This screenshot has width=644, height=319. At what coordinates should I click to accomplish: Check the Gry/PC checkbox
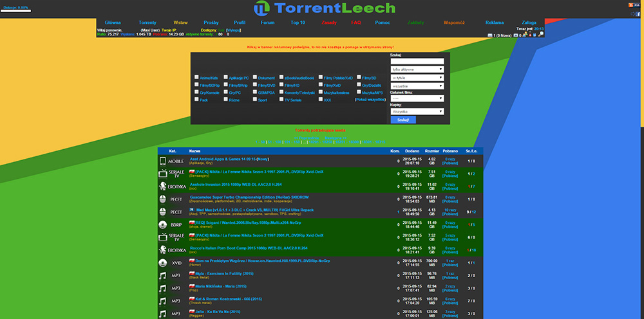(226, 92)
